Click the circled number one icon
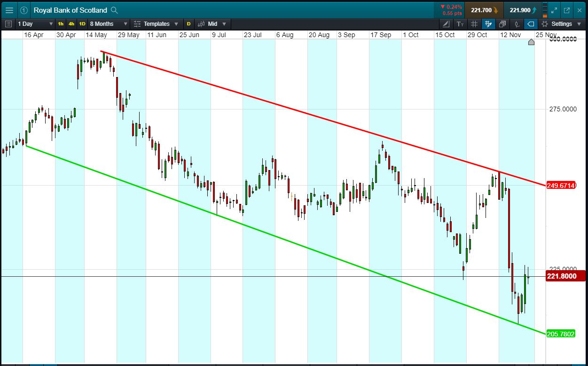The height and width of the screenshot is (366, 588). click(x=24, y=10)
